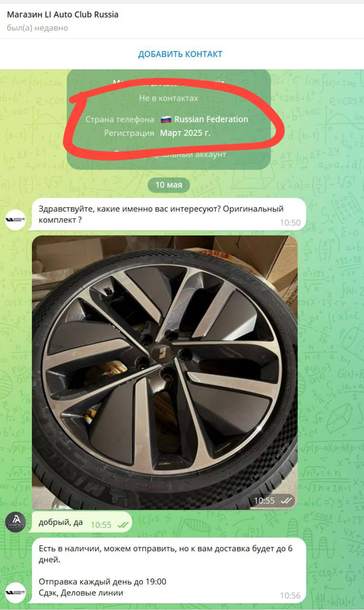Image resolution: width=364 pixels, height=610 pixels.
Task: Click the ДОБАВИТЬ КОНТАКТ button
Action: [x=180, y=54]
